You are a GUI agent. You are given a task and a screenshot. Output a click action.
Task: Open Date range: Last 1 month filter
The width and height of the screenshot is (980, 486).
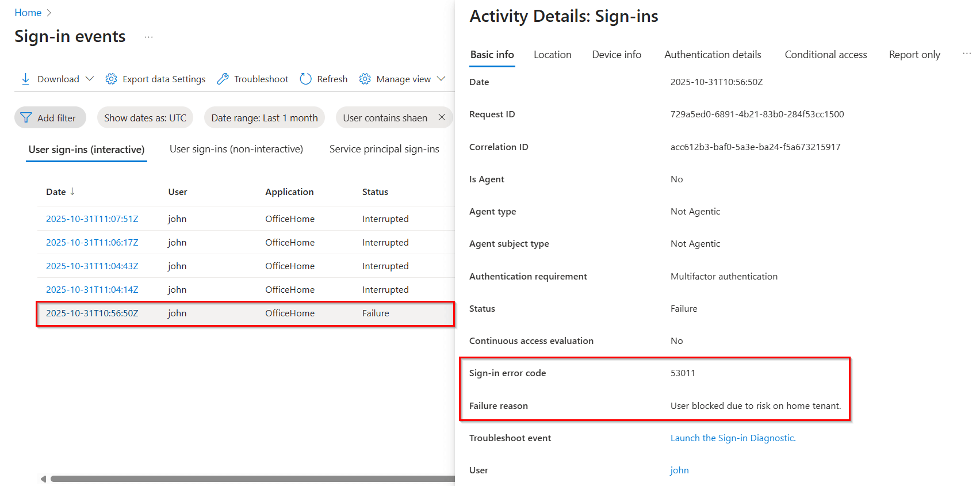tap(265, 117)
